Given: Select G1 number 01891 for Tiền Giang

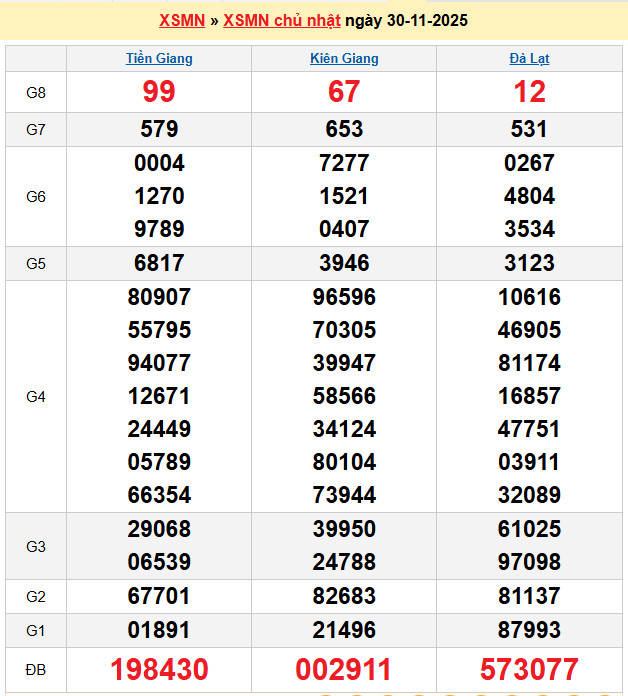Looking at the screenshot, I should point(159,630).
